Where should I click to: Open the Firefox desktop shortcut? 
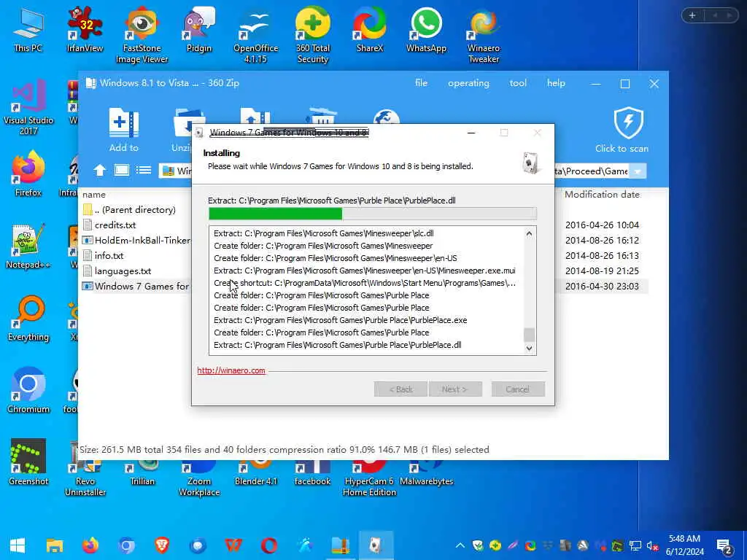(x=28, y=174)
